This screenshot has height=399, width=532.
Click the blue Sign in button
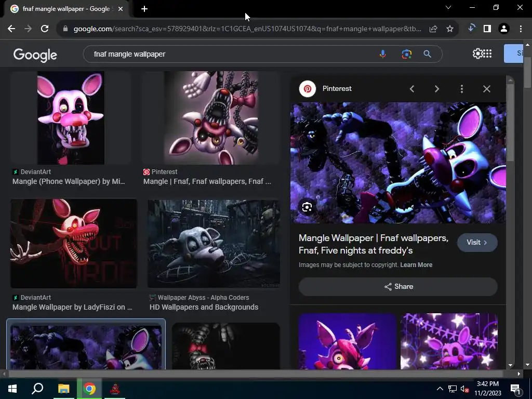513,54
